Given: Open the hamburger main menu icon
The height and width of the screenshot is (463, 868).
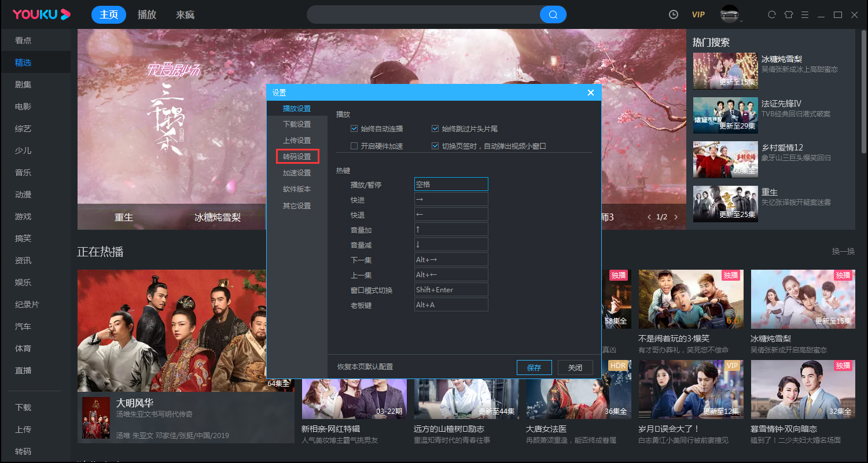Looking at the screenshot, I should coord(805,14).
